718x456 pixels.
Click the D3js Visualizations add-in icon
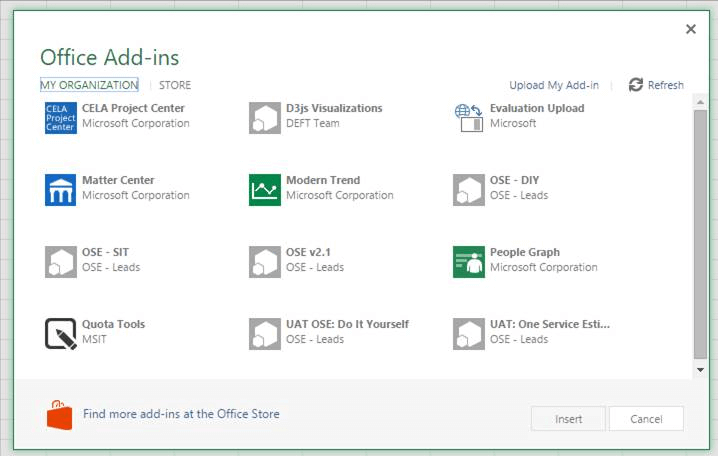pyautogui.click(x=265, y=117)
